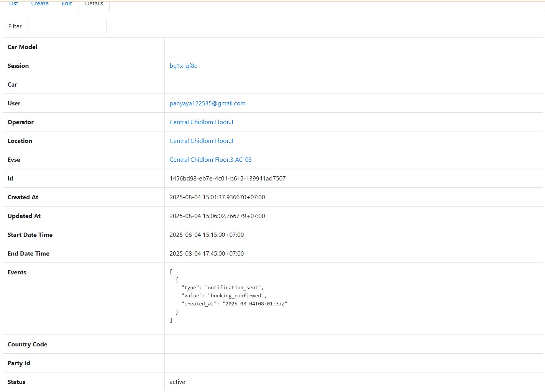545x392 pixels.
Task: Click the Id value 1456bd98 UUID text
Action: (x=227, y=179)
